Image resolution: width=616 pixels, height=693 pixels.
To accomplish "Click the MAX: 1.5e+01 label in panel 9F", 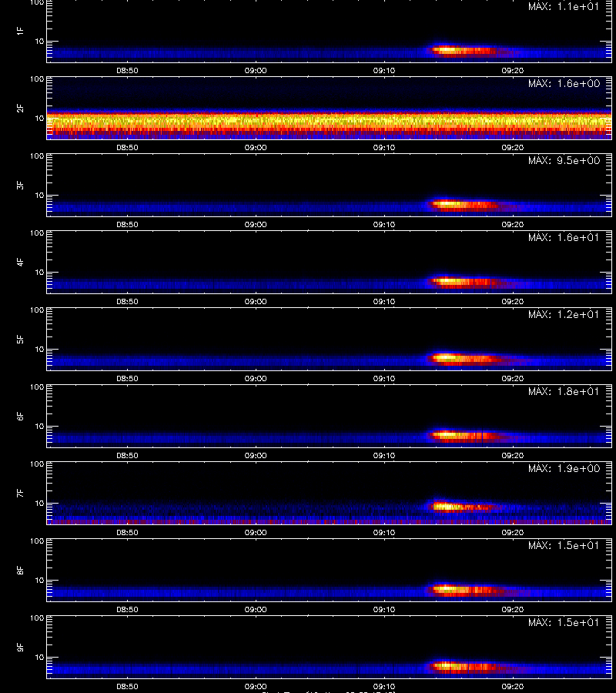I will 564,622.
